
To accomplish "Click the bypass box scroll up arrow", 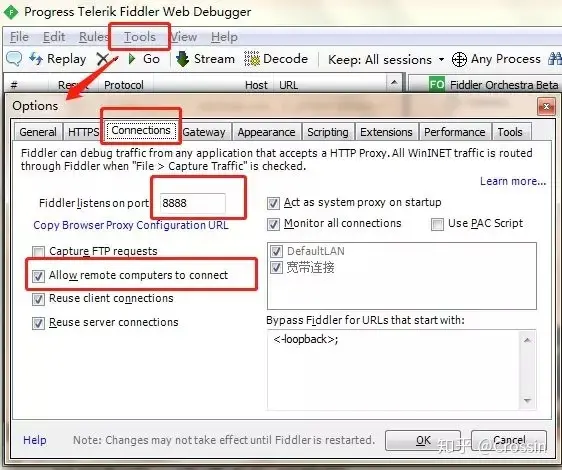I will (x=527, y=340).
